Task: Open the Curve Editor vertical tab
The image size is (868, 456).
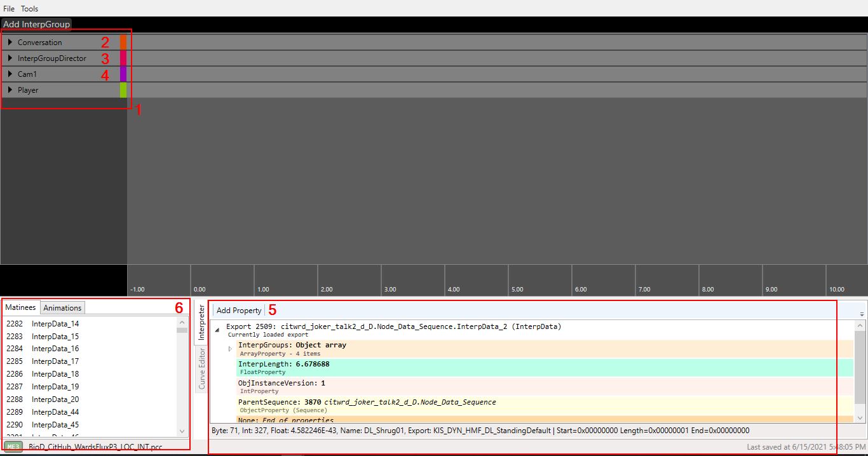Action: [x=201, y=368]
